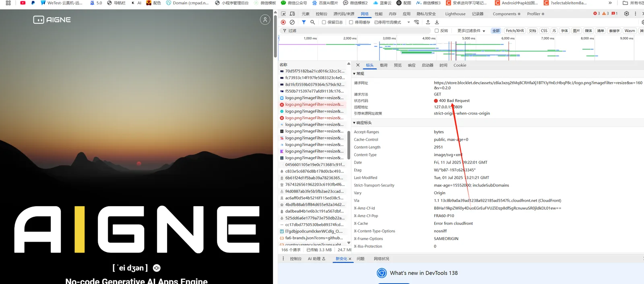Export HAR download icon

pos(437,22)
